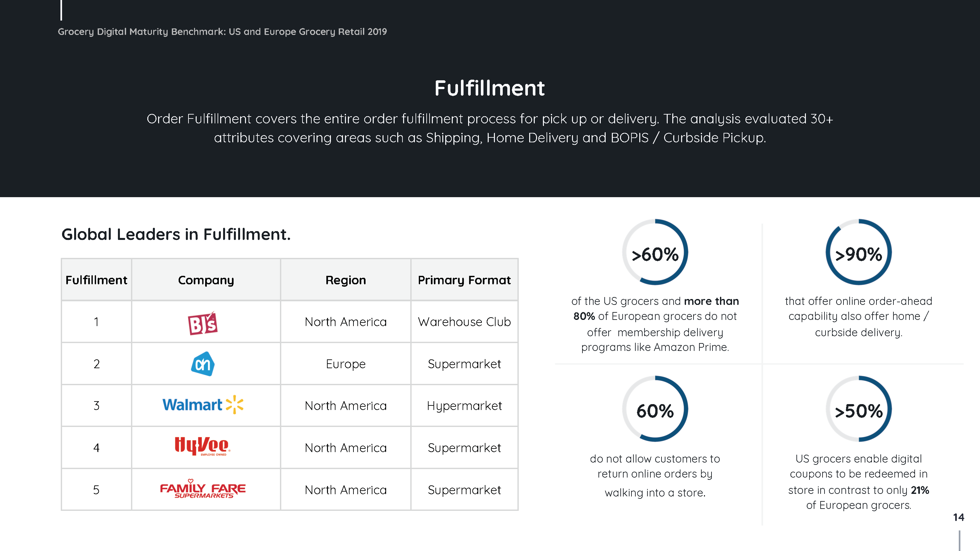The image size is (980, 551).
Task: Click the >60% circular progress ring
Action: (655, 252)
